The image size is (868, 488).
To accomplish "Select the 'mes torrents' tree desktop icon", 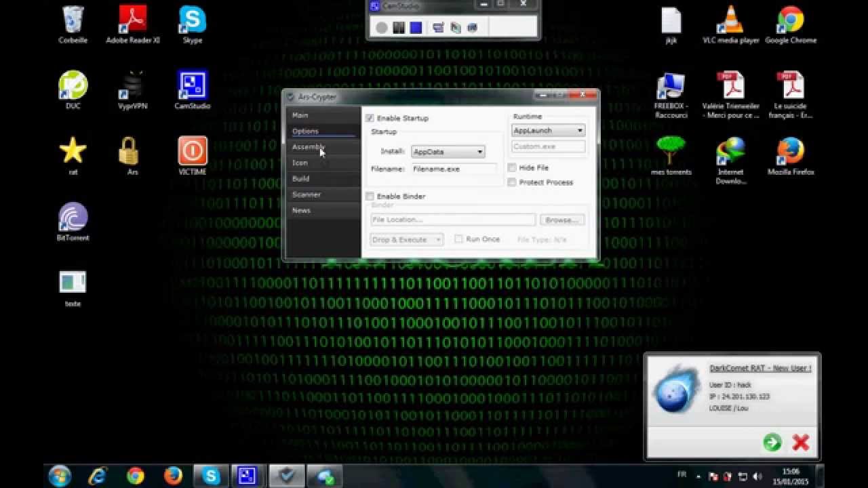I will point(671,157).
